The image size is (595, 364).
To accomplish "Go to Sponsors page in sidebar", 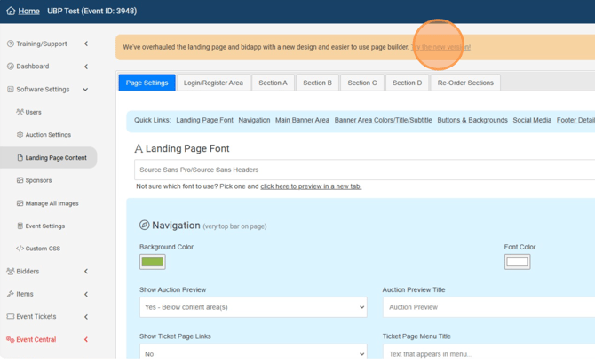I will click(38, 180).
